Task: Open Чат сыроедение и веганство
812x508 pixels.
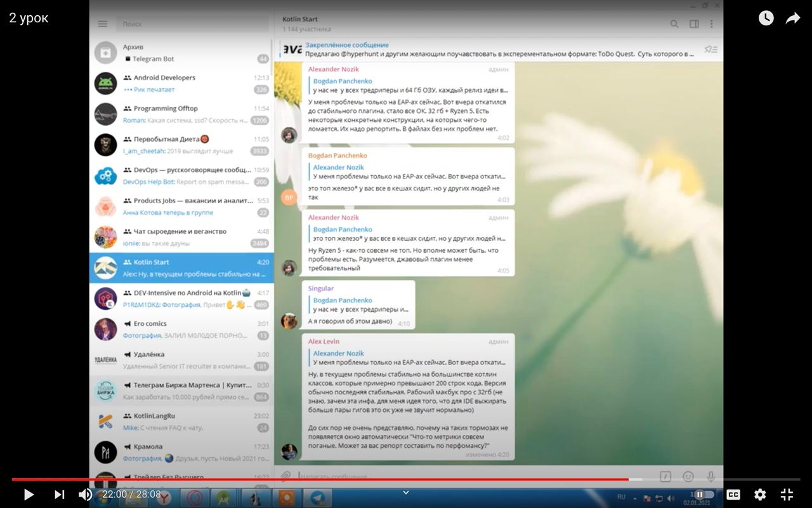Action: (182, 237)
